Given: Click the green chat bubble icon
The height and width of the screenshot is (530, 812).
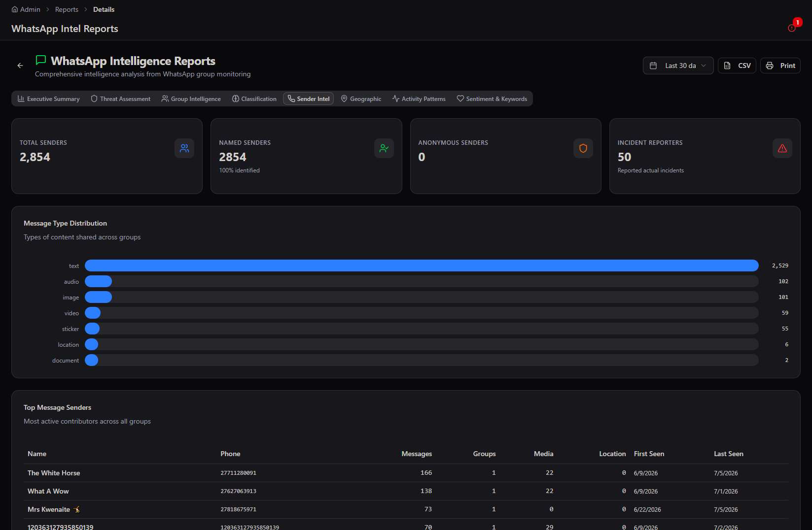Looking at the screenshot, I should (x=41, y=60).
